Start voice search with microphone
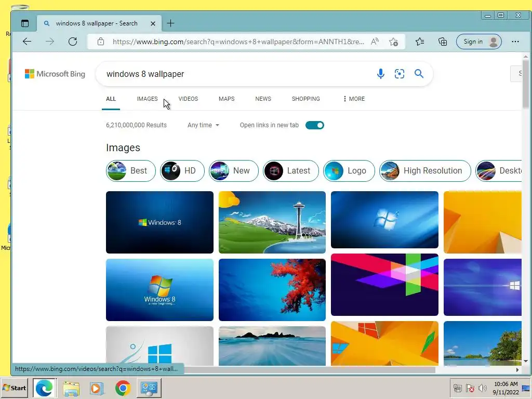Image resolution: width=532 pixels, height=399 pixels. pyautogui.click(x=381, y=74)
